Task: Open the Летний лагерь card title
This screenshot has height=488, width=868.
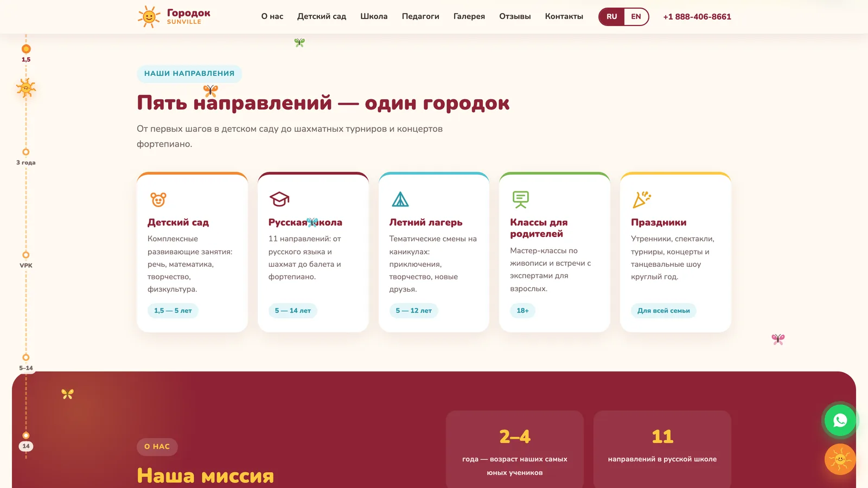Action: tap(426, 222)
